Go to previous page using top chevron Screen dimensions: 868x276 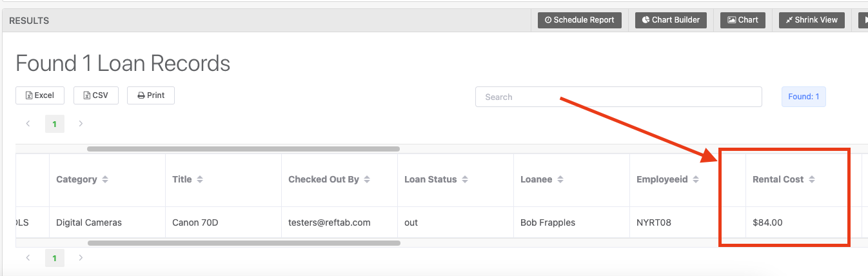[28, 123]
